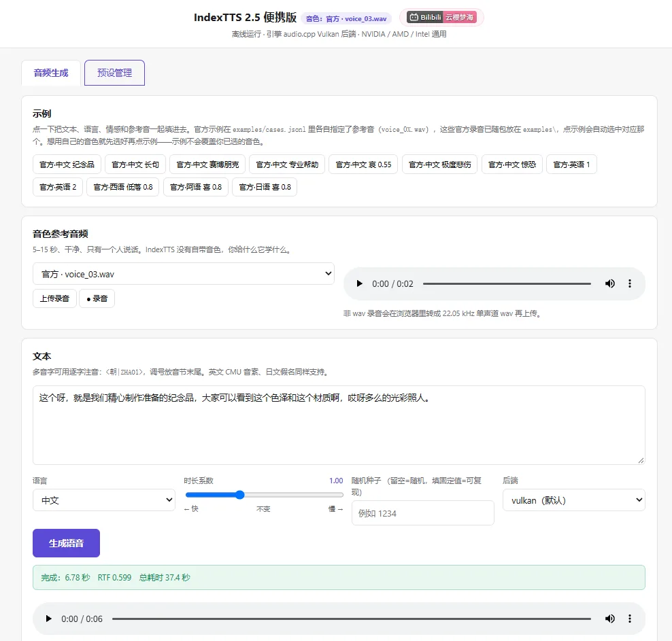The height and width of the screenshot is (641, 672).
Task: Play the voice reference audio preview
Action: 360,283
